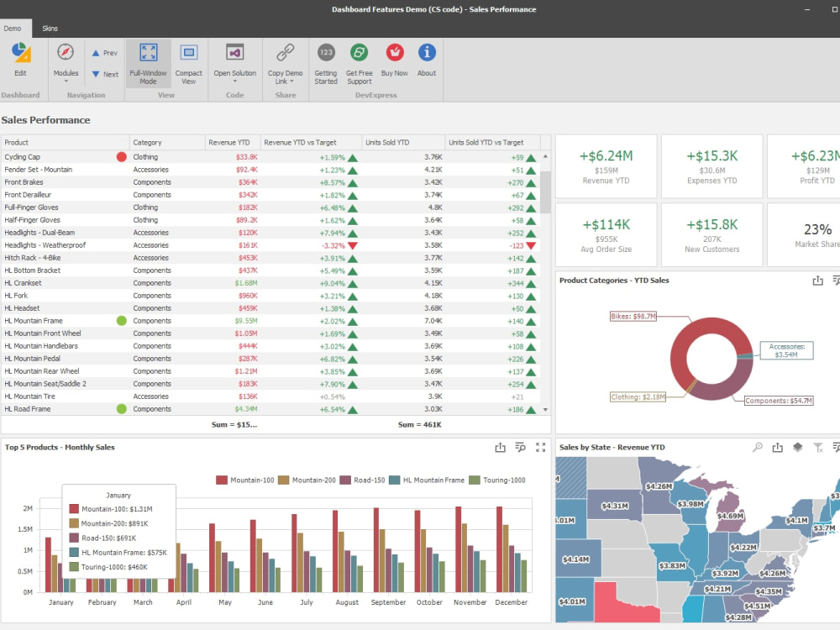Click the red down-triangle in Revenue vs Target for Headlights - Weatherproof
The image size is (840, 630).
[353, 246]
